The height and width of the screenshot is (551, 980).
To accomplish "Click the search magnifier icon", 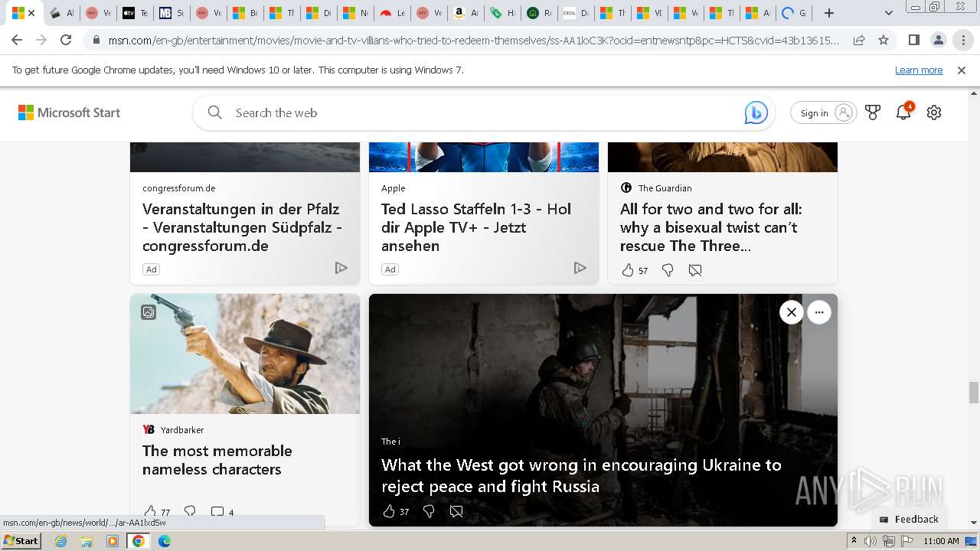I will pos(215,112).
